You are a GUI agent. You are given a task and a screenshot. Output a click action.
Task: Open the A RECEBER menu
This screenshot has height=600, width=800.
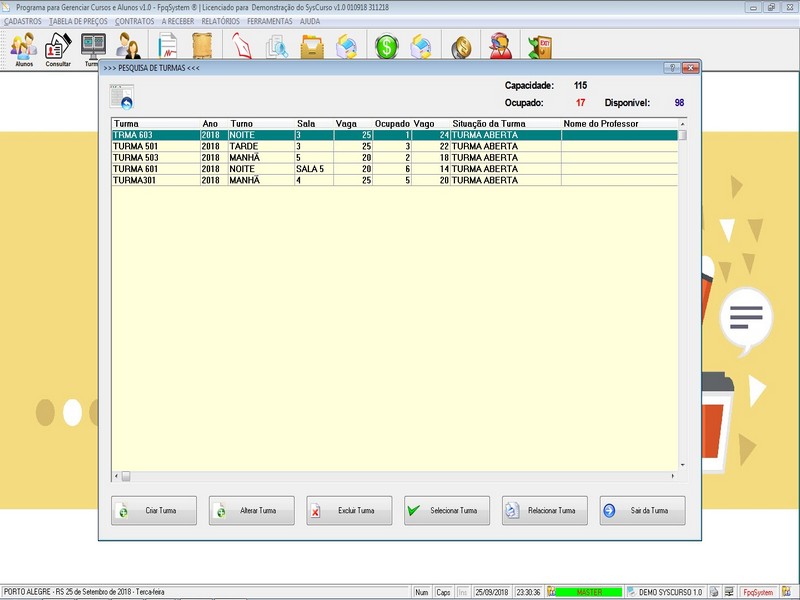[178, 21]
